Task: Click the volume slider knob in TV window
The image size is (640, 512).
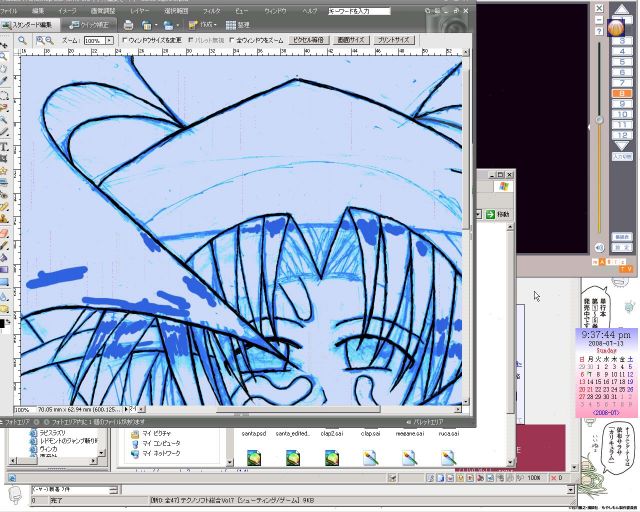Action: 599,120
